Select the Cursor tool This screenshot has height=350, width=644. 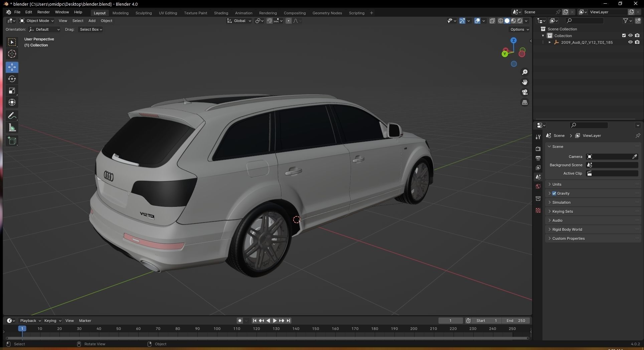tap(12, 54)
